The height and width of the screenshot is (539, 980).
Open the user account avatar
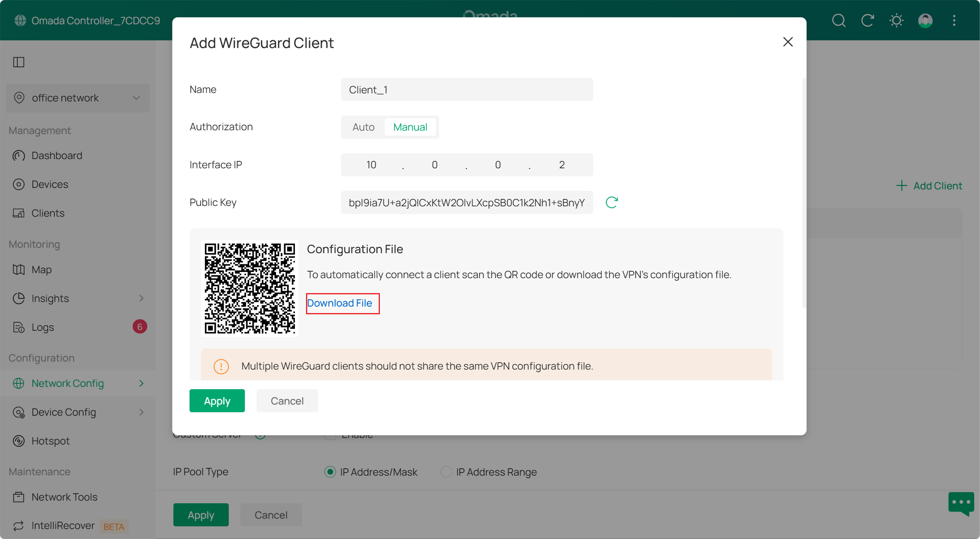pos(925,20)
